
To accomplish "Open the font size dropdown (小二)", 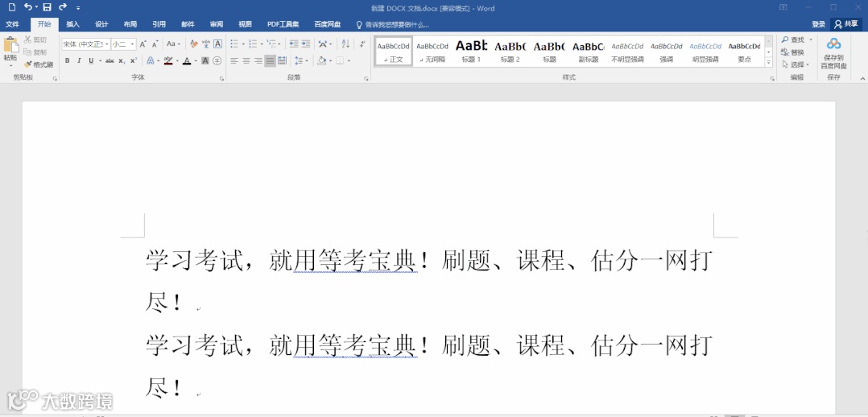I will (133, 43).
